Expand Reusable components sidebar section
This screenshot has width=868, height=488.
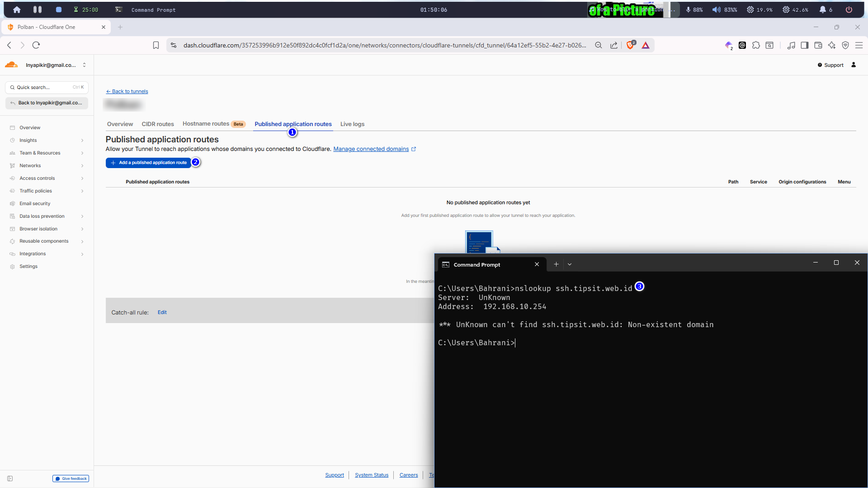tap(82, 242)
